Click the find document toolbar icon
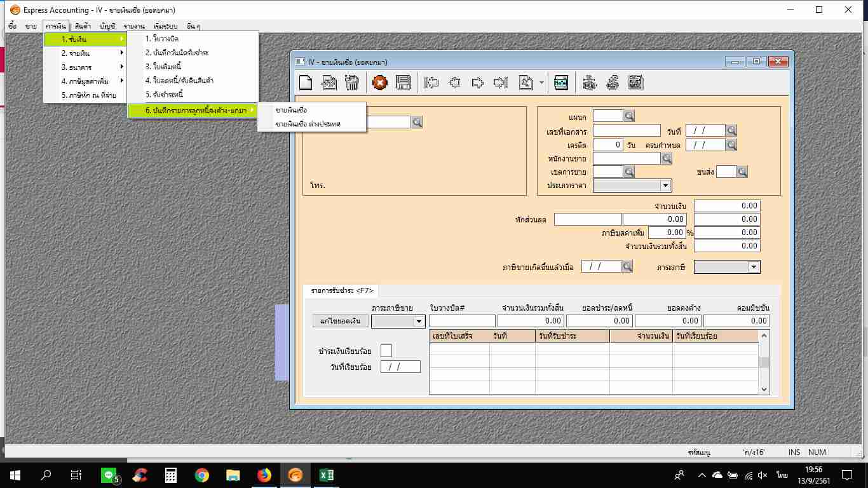The width and height of the screenshot is (868, 488). point(526,83)
